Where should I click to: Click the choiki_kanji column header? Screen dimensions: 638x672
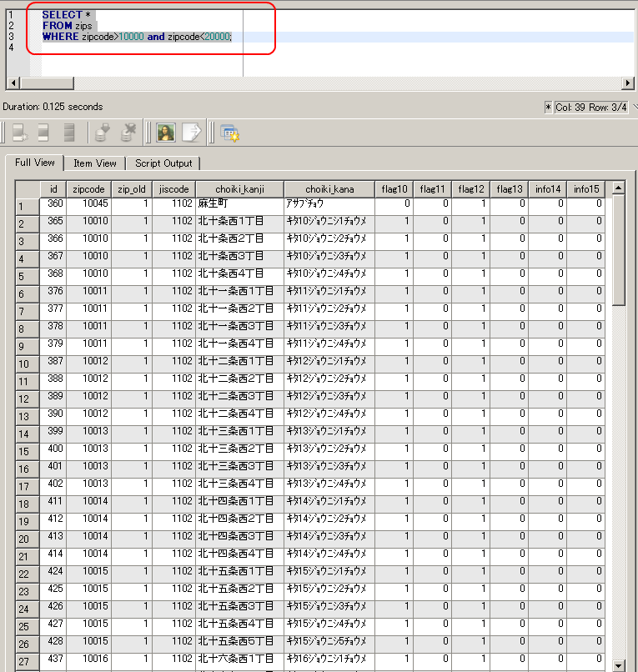[x=239, y=189]
